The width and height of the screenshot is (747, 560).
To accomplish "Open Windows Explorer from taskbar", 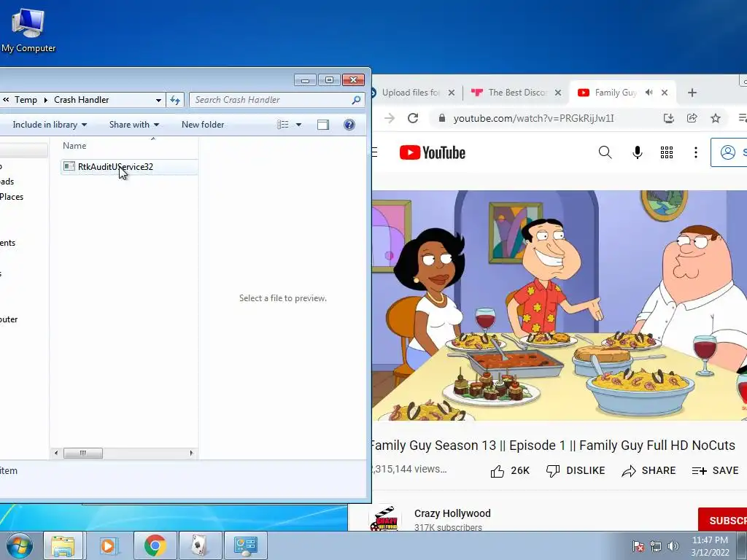I will 63,545.
